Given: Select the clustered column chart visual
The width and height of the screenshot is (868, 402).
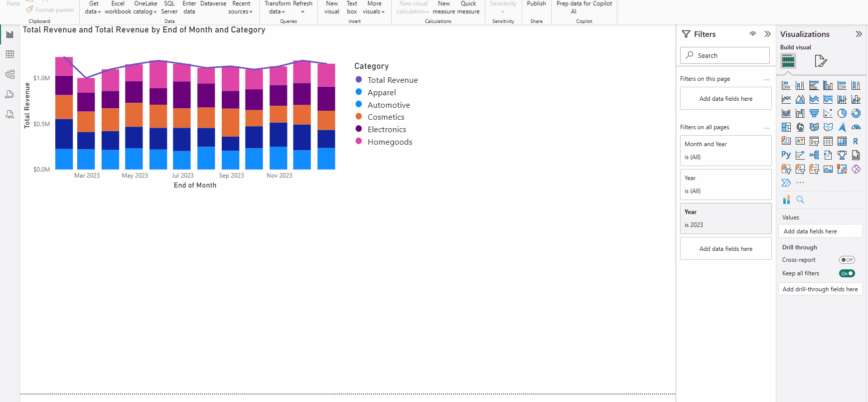Looking at the screenshot, I should point(828,85).
